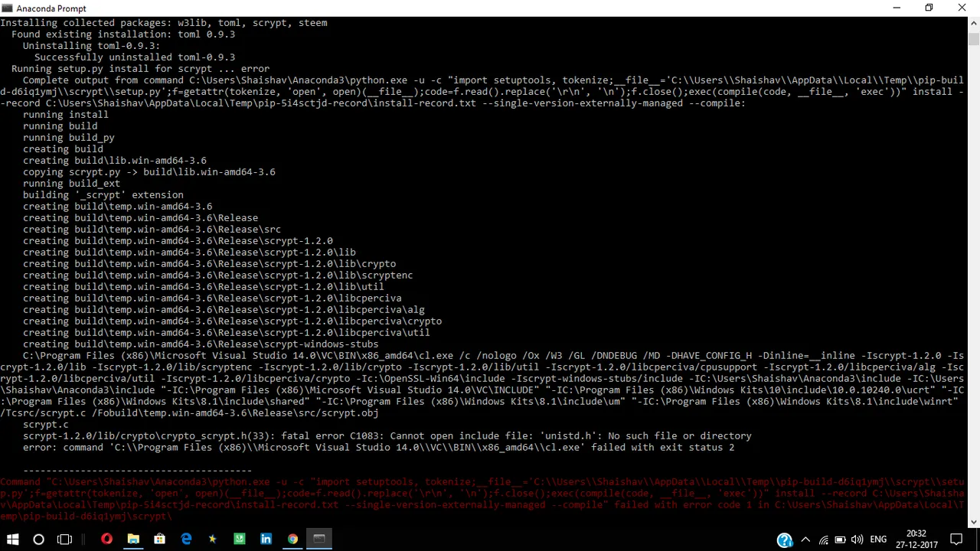Image resolution: width=980 pixels, height=551 pixels.
Task: Open Microsoft Store from the taskbar
Action: (159, 540)
